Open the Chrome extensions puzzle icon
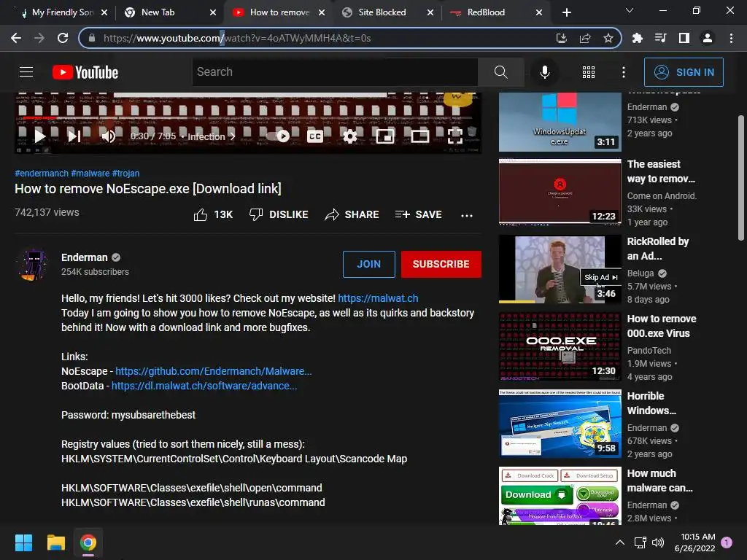 pos(637,38)
